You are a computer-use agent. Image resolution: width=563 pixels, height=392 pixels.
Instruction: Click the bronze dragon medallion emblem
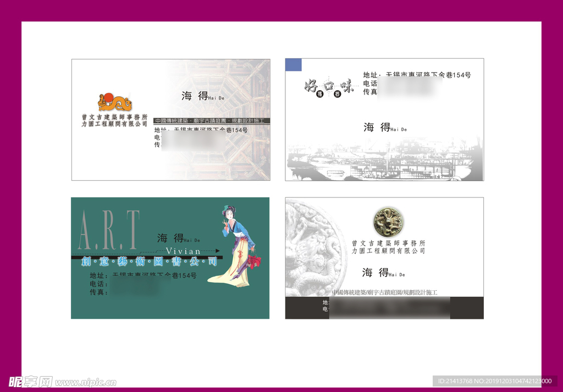click(388, 220)
